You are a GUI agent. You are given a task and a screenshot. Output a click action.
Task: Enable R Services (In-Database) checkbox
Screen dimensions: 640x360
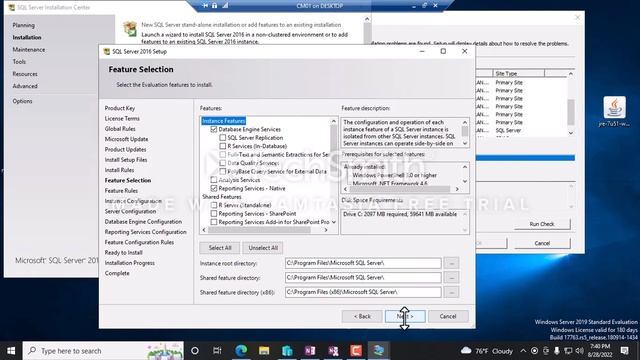222,146
